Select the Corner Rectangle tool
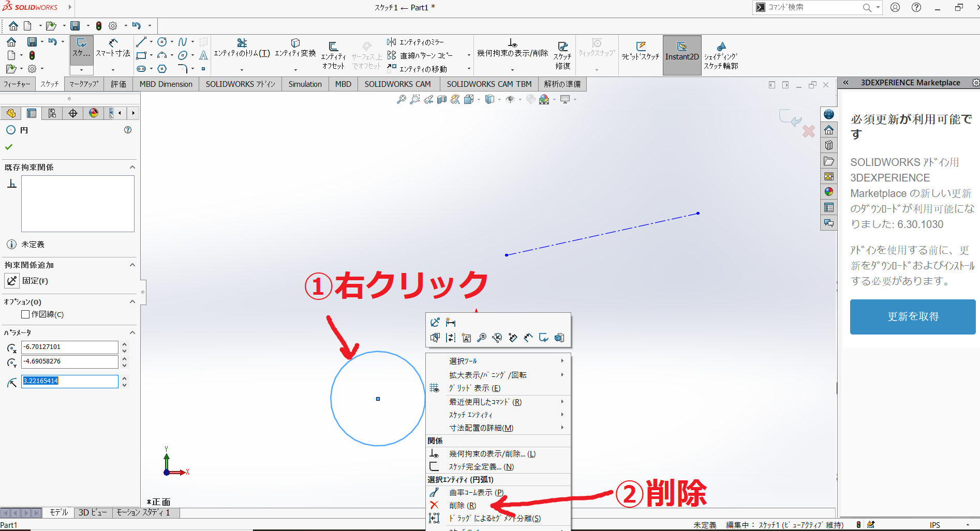The height and width of the screenshot is (531, 980). coord(141,55)
